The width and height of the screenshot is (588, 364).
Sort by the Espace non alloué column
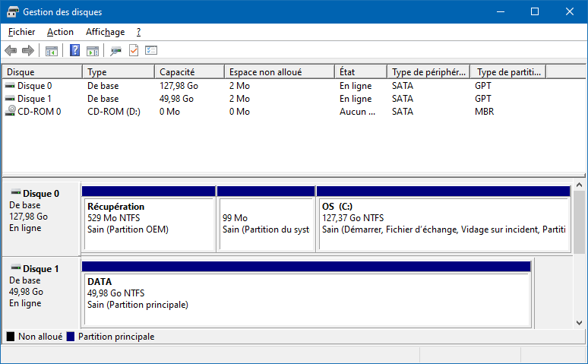280,71
